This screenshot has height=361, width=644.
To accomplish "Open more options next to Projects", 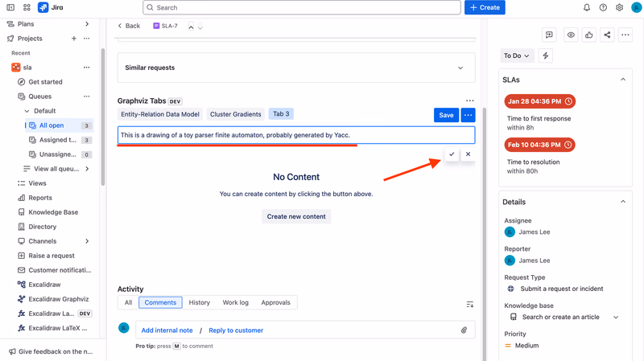I will tap(87, 38).
